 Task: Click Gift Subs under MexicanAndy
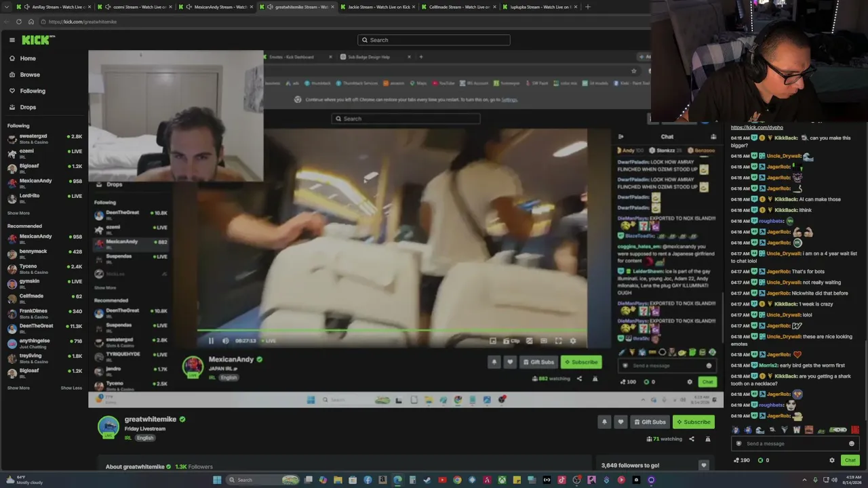tap(539, 362)
